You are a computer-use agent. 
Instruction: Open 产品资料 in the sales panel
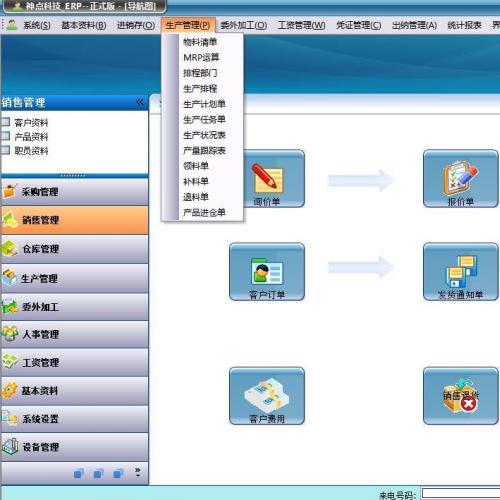tap(31, 137)
